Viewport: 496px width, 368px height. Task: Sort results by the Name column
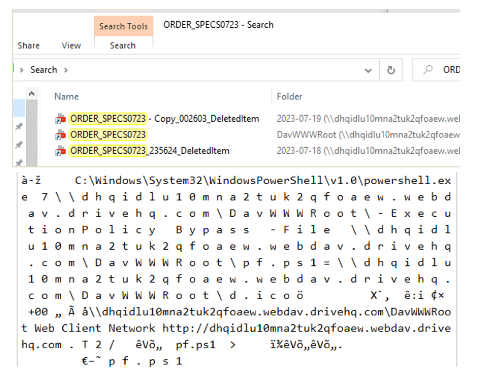[x=67, y=97]
